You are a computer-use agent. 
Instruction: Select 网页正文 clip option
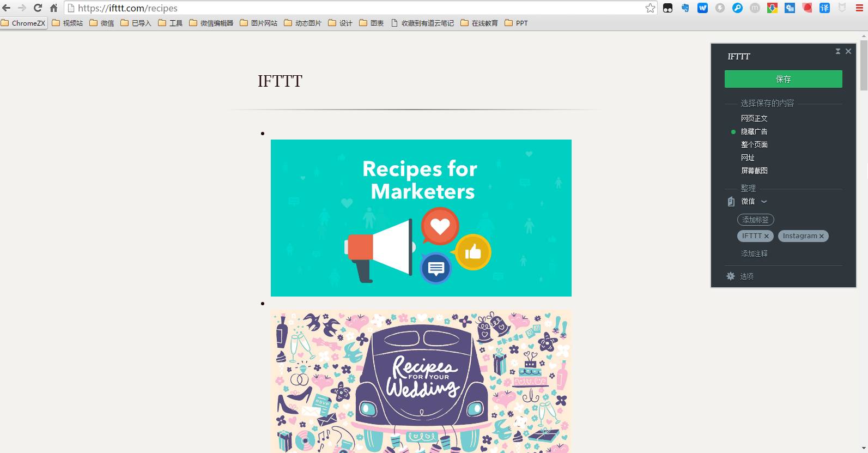pos(754,118)
